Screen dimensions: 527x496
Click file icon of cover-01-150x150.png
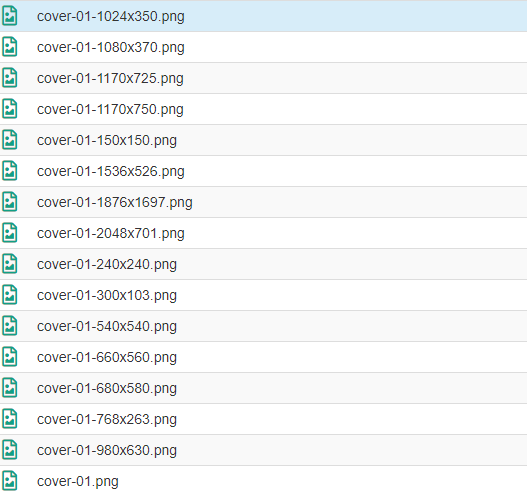point(10,140)
